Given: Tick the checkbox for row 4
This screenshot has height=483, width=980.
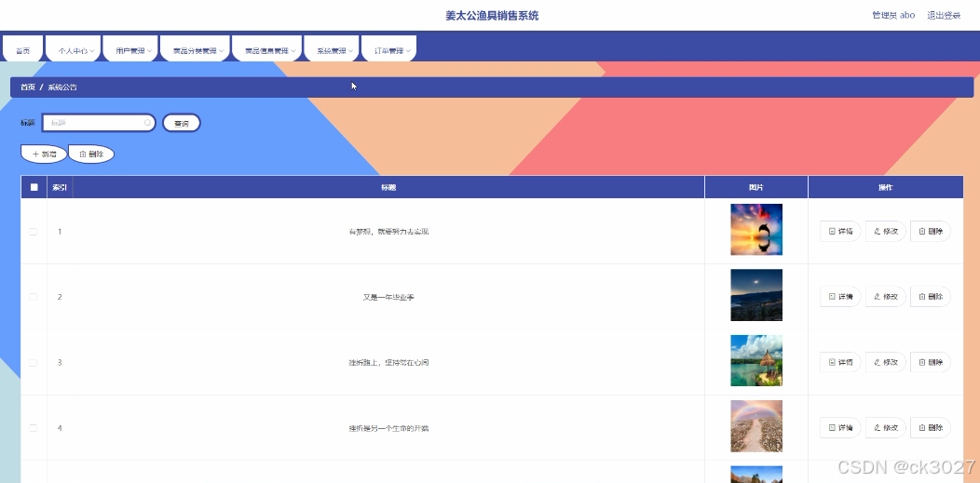Looking at the screenshot, I should coord(34,428).
